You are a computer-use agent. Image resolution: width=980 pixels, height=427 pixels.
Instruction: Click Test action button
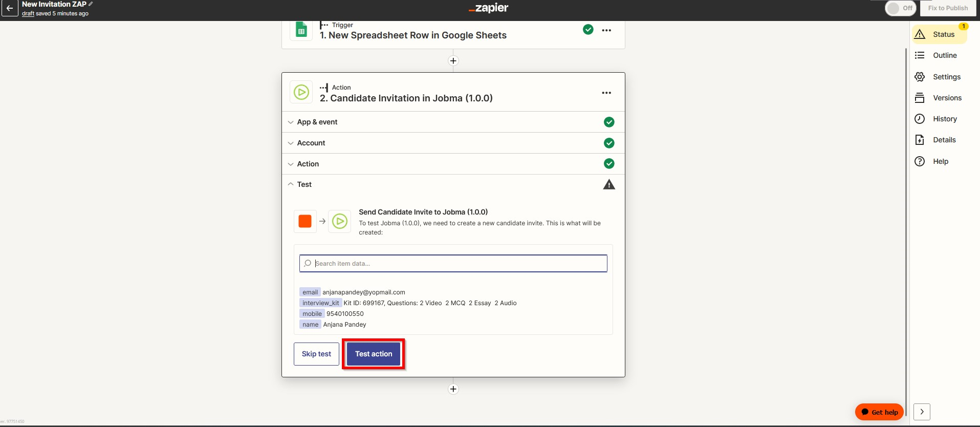click(x=374, y=354)
